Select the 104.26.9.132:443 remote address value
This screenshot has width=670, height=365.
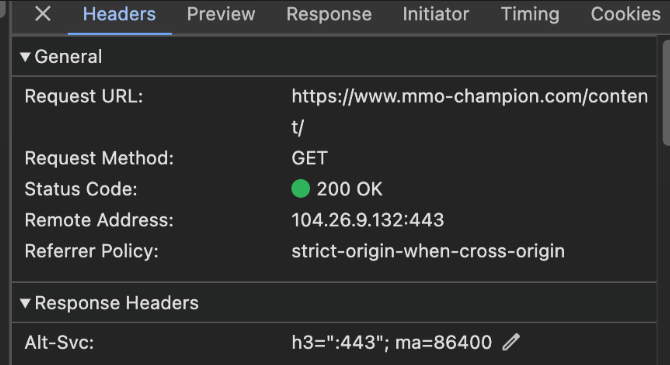(368, 220)
